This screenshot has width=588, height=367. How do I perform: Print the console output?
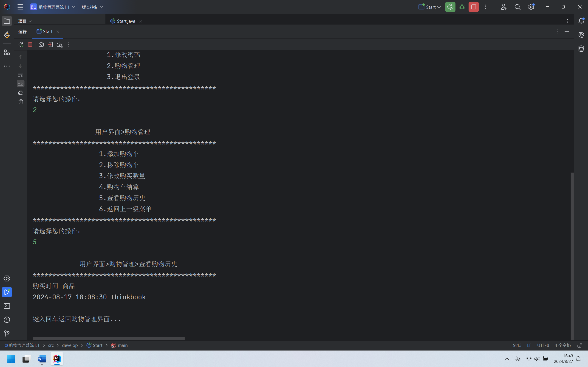pyautogui.click(x=21, y=93)
